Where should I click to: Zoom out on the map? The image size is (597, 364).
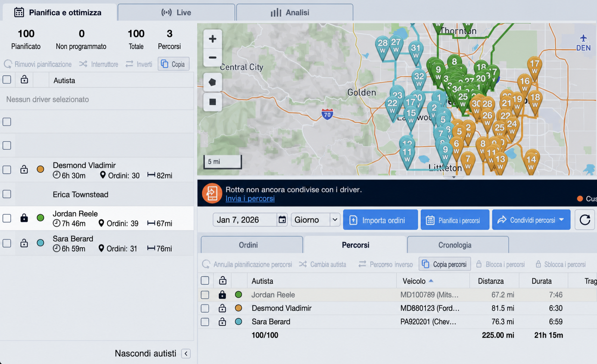(x=212, y=57)
